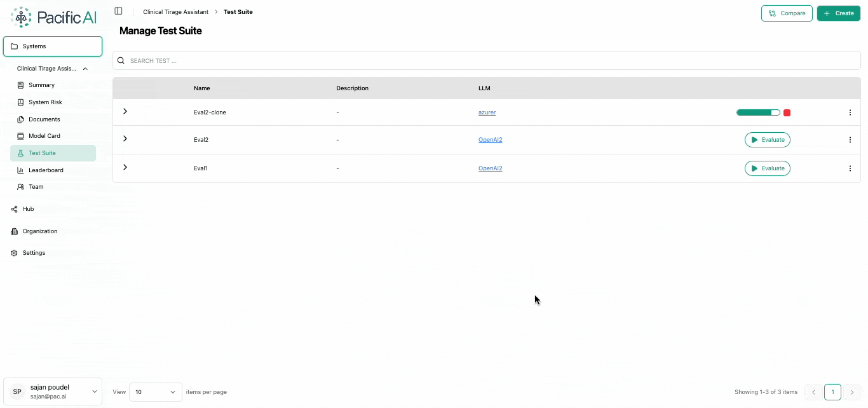Go to next page arrow

tap(851, 392)
